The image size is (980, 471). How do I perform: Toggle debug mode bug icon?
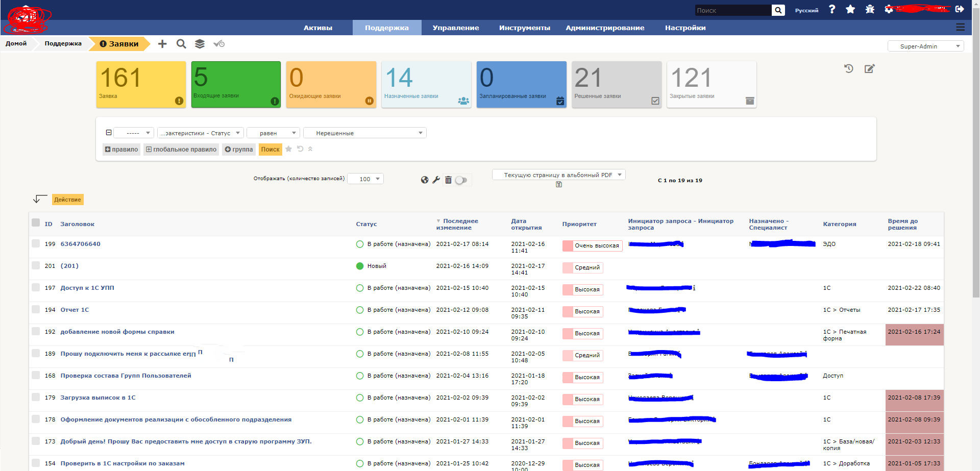click(870, 9)
